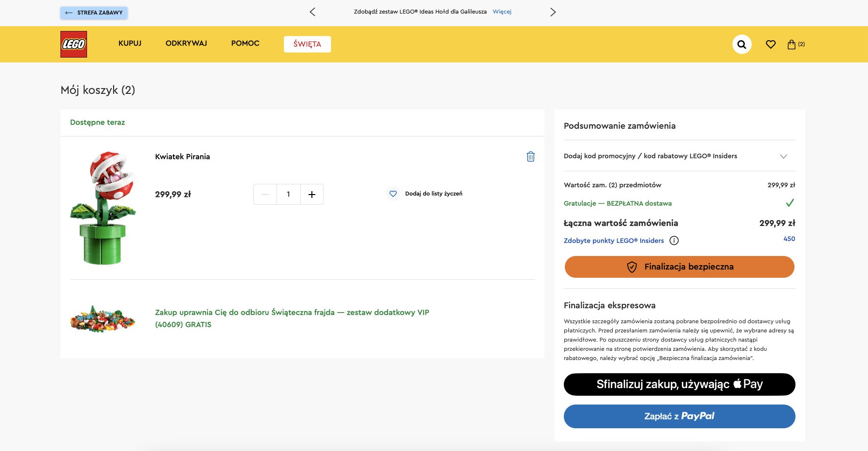868x451 pixels.
Task: Click the Podsumowanie zamówienia heading
Action: click(x=619, y=126)
